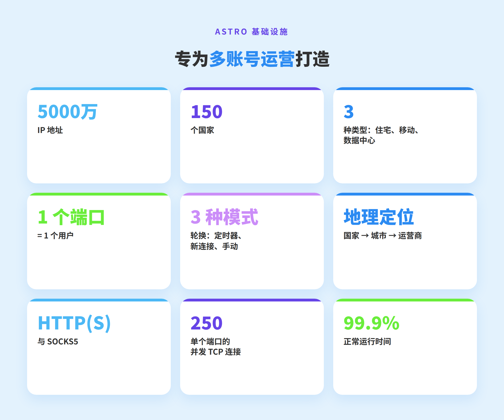Click the "与 SOCKS5" caption
Screen dimensions: 504x420
58,342
